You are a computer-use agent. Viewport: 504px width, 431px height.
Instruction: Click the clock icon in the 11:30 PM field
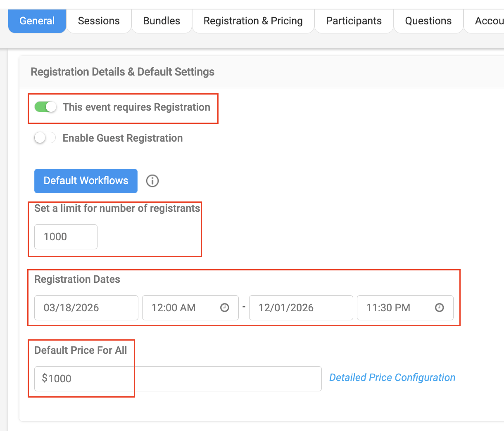tap(440, 308)
